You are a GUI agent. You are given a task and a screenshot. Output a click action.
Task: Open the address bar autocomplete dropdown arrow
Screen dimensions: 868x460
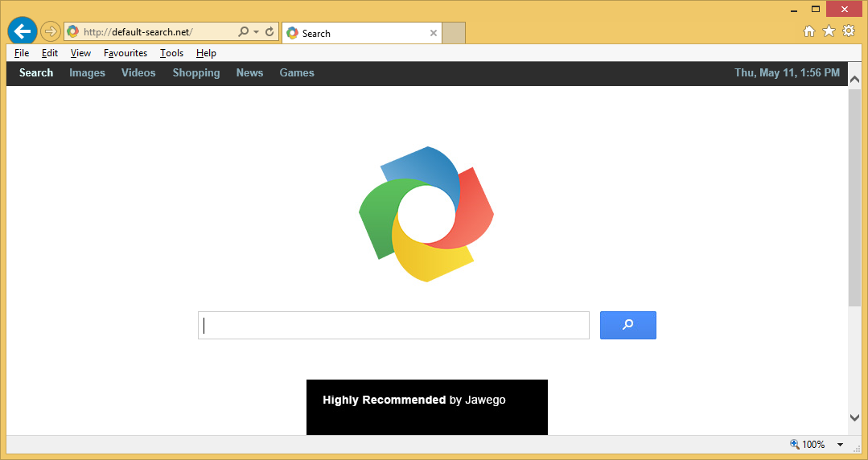257,32
